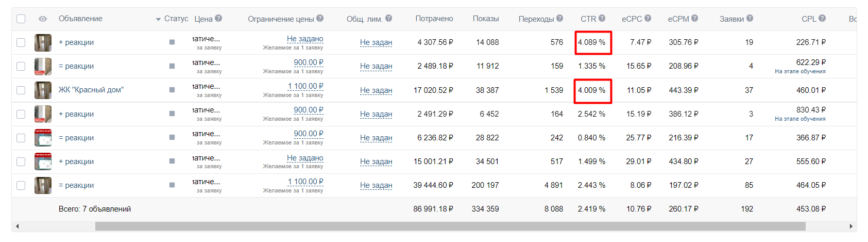Screen dimensions: 868x242
Task: Open the + реакции ad with 34 501 shows
Action: click(76, 162)
